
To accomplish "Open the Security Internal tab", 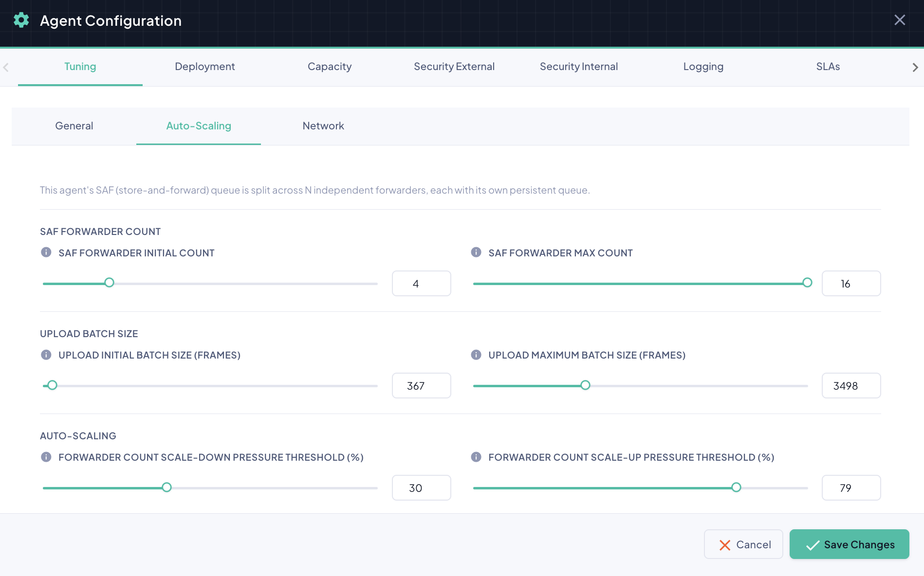I will [579, 67].
